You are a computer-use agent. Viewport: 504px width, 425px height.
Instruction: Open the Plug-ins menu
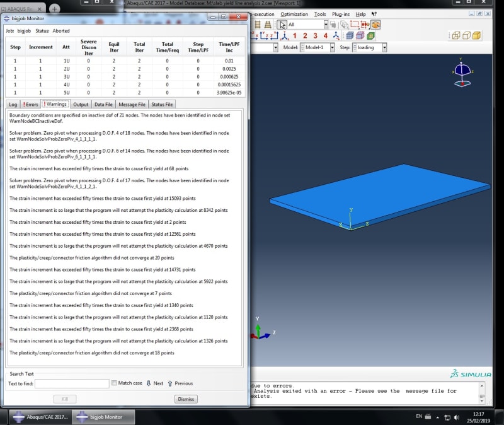coord(341,14)
